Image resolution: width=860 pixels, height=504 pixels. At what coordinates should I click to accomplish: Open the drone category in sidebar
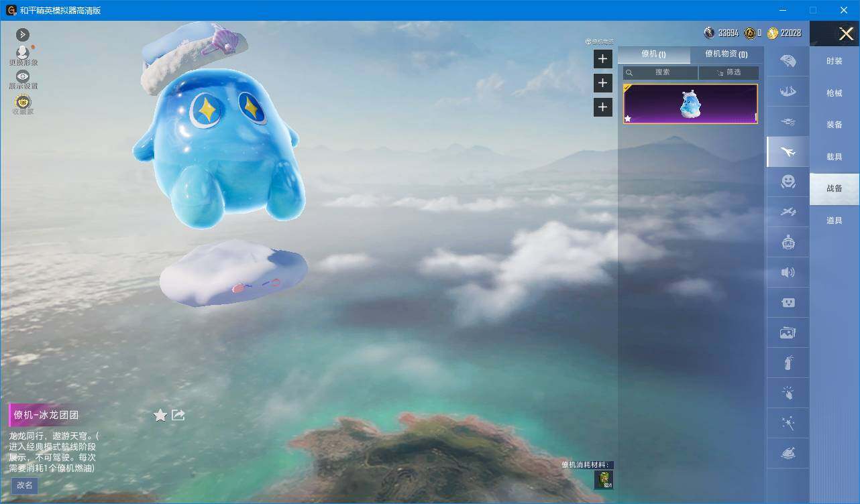[x=788, y=121]
